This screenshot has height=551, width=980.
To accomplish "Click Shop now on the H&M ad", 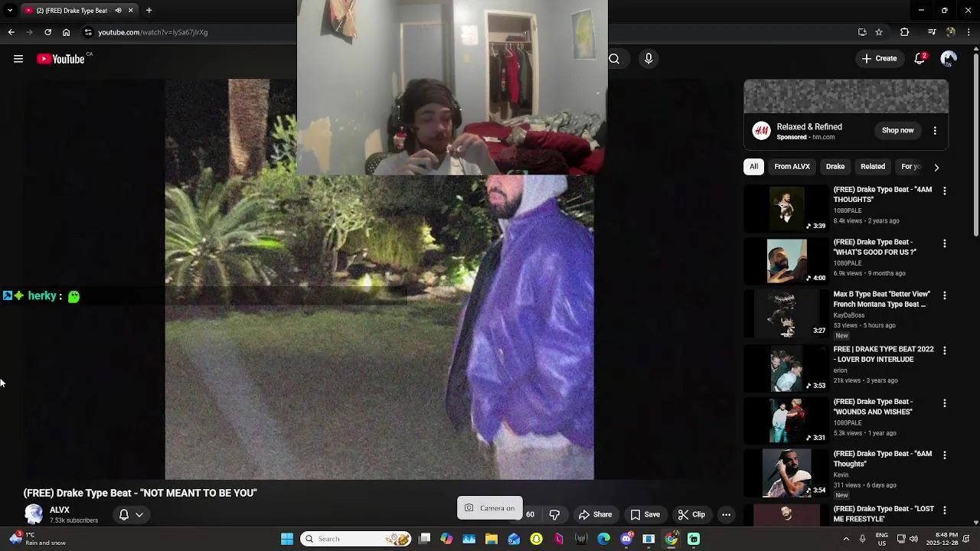I will [x=897, y=131].
